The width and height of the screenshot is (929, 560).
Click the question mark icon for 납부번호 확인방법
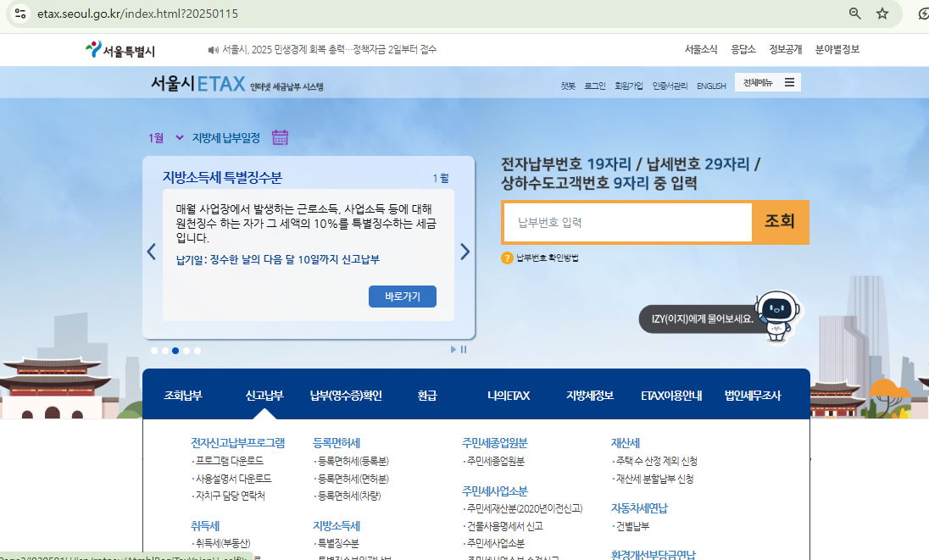pos(507,258)
